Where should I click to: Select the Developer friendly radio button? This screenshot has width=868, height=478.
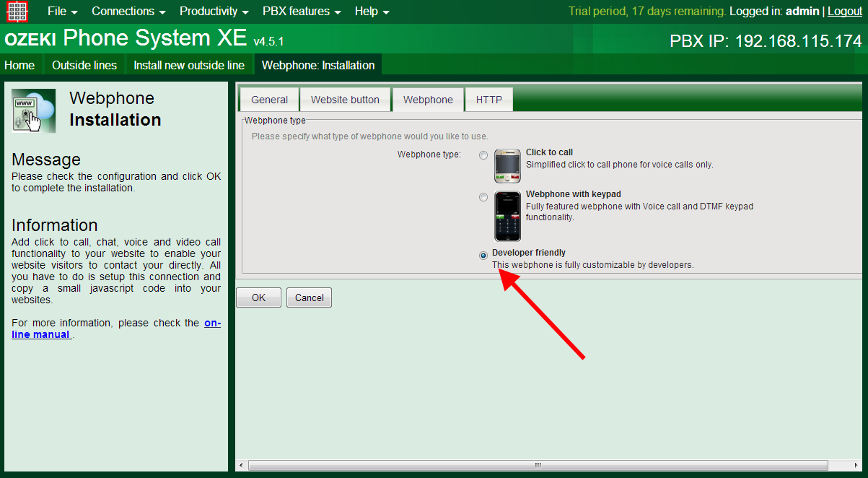(x=483, y=255)
